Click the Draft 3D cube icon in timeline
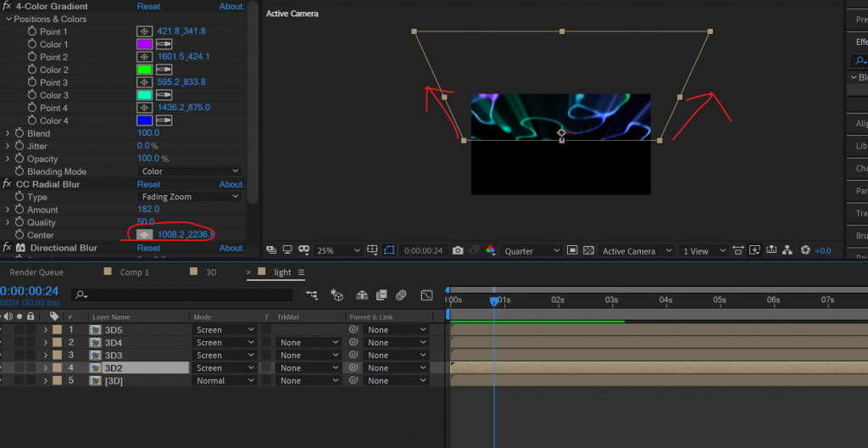 coord(337,295)
